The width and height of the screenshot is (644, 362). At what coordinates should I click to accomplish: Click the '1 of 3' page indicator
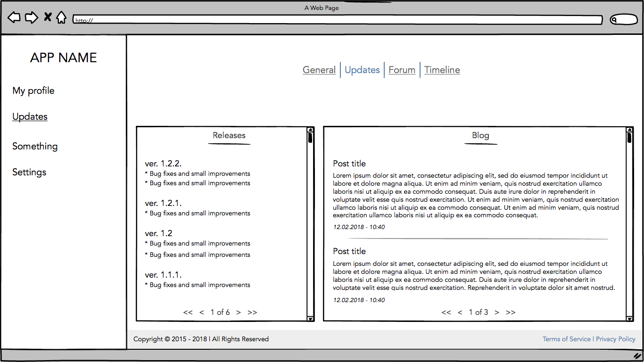click(x=479, y=312)
